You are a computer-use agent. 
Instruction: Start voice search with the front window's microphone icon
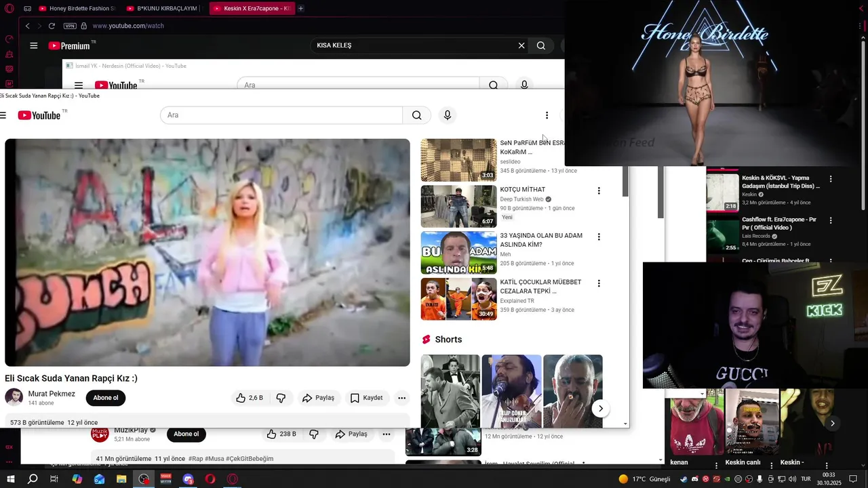coord(447,115)
